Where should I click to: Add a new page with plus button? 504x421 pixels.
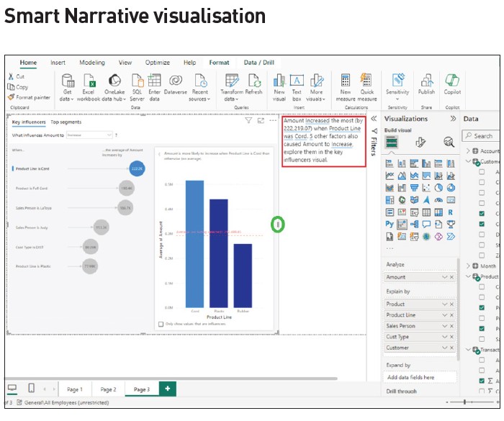(167, 389)
